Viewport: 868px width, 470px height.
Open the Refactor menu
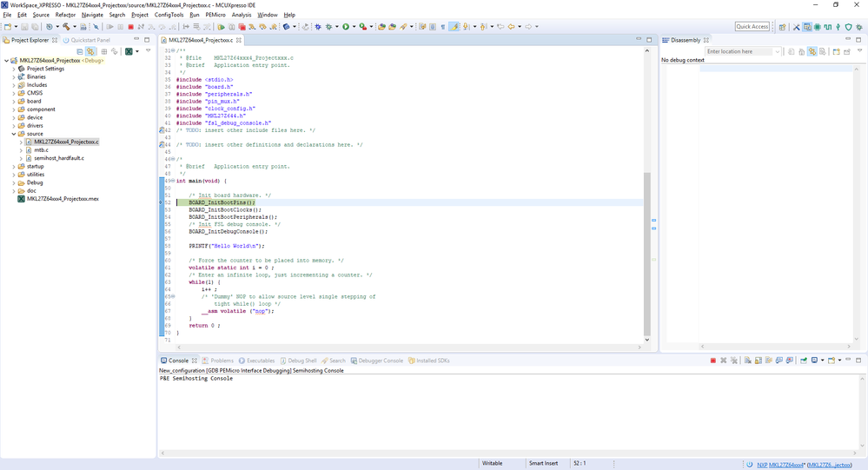point(65,15)
